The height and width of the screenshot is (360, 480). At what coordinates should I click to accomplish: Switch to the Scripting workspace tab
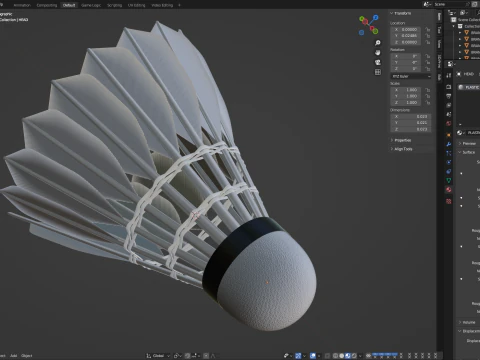pos(114,5)
